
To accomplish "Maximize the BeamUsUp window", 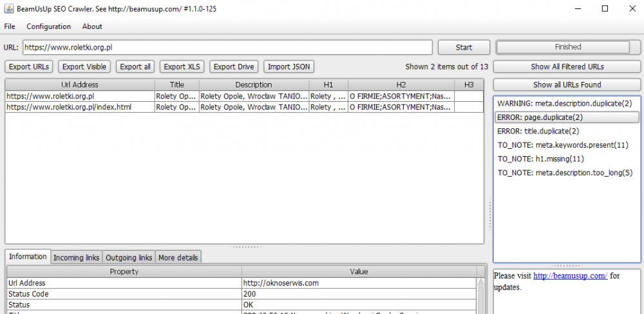I will click(x=605, y=8).
